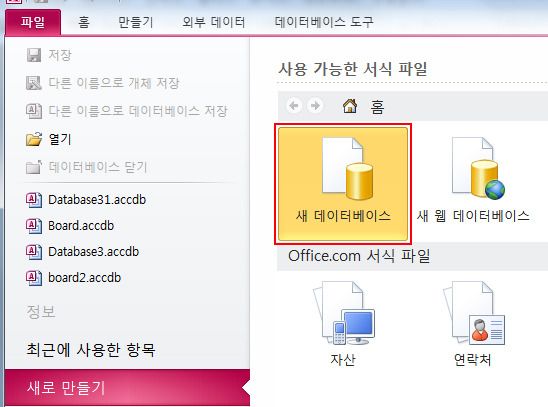Image resolution: width=548 pixels, height=407 pixels.
Task: Choose 열기 to open a database
Action: 60,139
